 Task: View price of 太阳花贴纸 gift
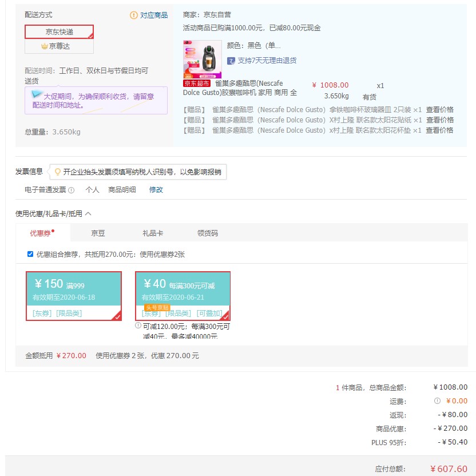pos(439,120)
